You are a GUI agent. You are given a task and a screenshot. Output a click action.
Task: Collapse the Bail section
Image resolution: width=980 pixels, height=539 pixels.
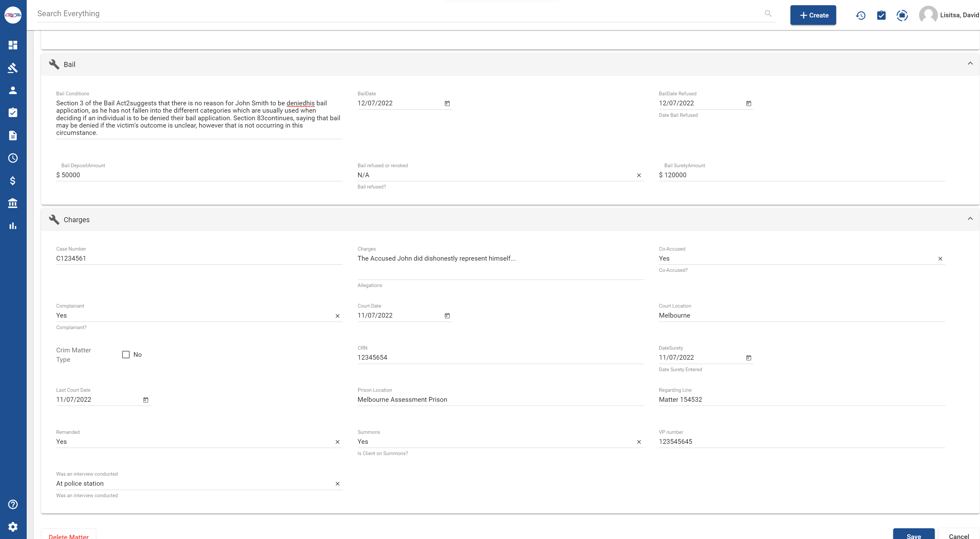970,64
